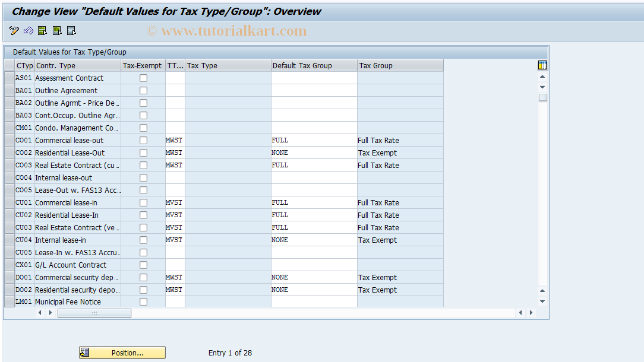Click the undo change toolbar icon
This screenshot has height=362, width=644.
29,30
